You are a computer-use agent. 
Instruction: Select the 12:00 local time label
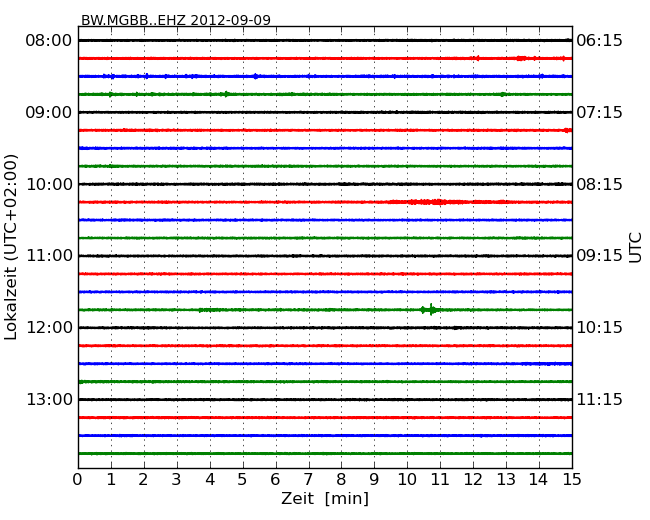pyautogui.click(x=49, y=328)
